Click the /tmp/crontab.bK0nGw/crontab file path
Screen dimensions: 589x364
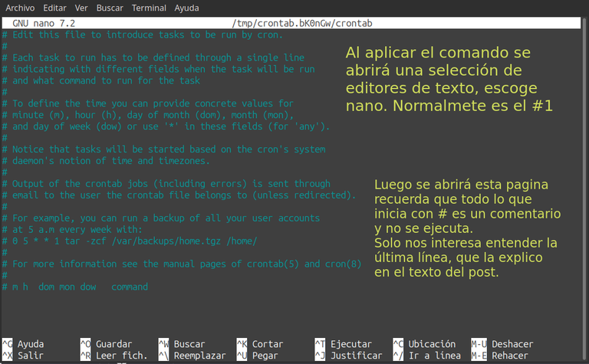coord(302,23)
